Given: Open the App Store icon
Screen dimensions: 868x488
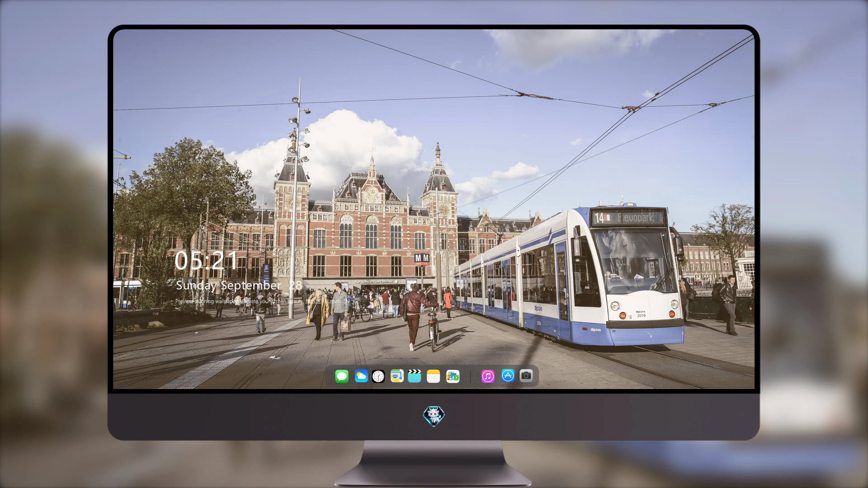Looking at the screenshot, I should click(508, 375).
